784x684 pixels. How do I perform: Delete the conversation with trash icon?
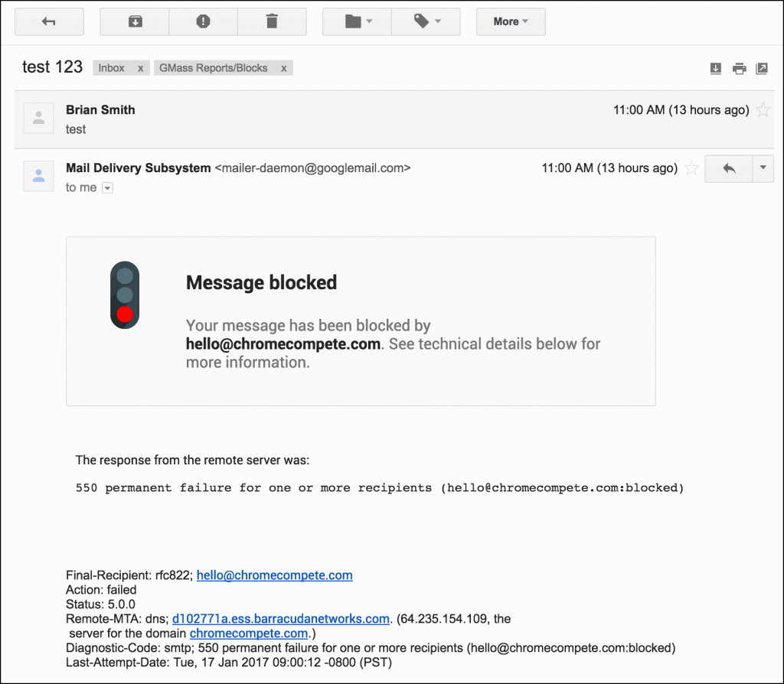[272, 21]
